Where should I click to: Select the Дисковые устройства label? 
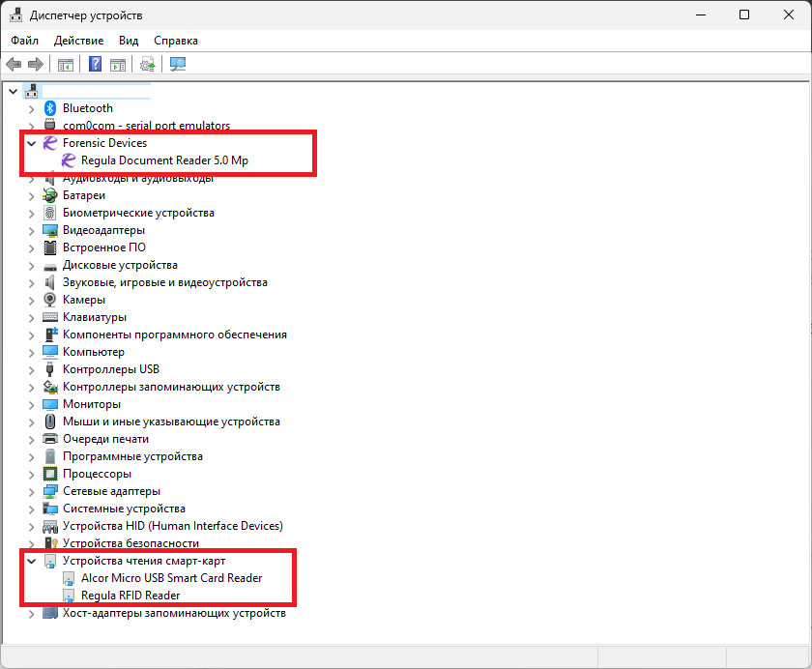(120, 265)
